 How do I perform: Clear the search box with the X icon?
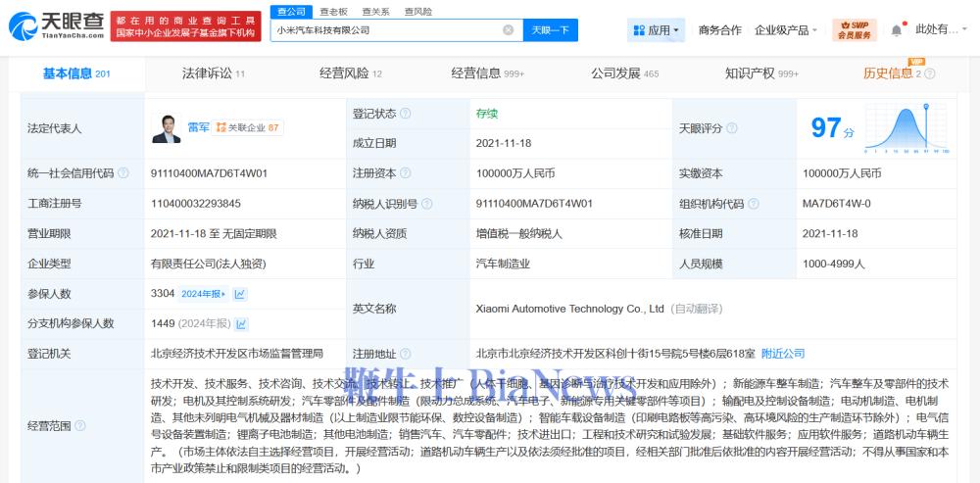coord(508,30)
